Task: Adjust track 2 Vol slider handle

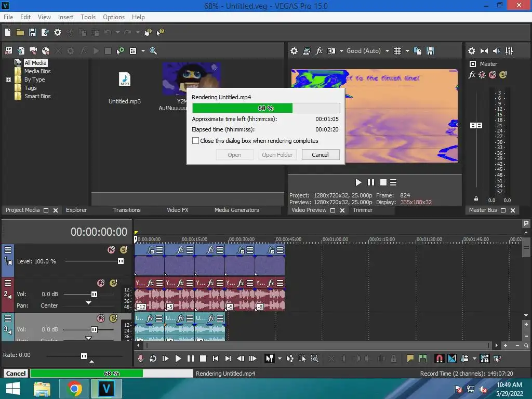Action: (95, 294)
